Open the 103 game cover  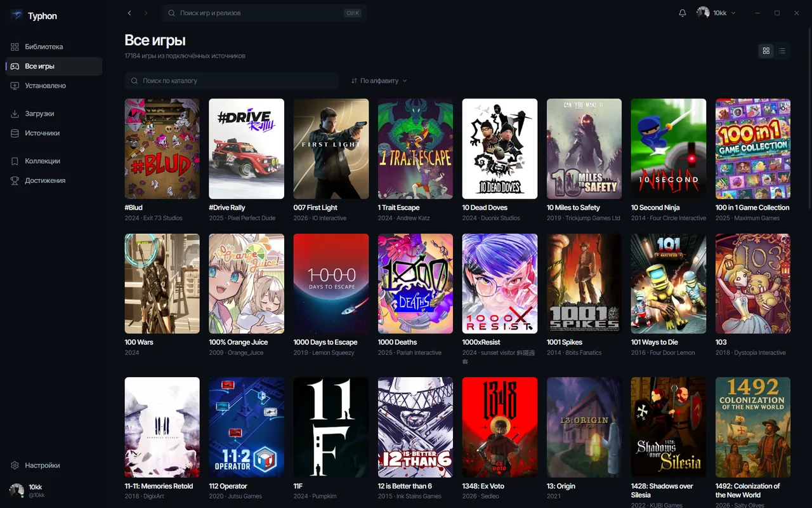click(x=753, y=284)
